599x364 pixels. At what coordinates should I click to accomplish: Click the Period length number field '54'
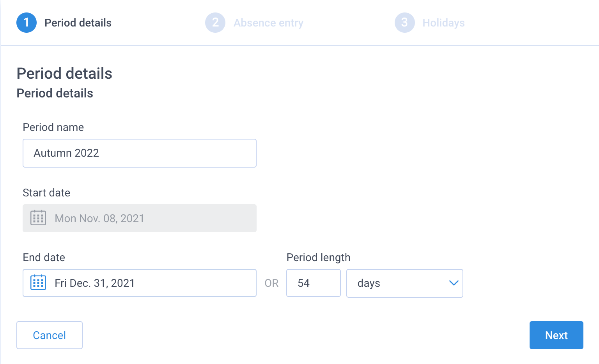[x=314, y=283]
